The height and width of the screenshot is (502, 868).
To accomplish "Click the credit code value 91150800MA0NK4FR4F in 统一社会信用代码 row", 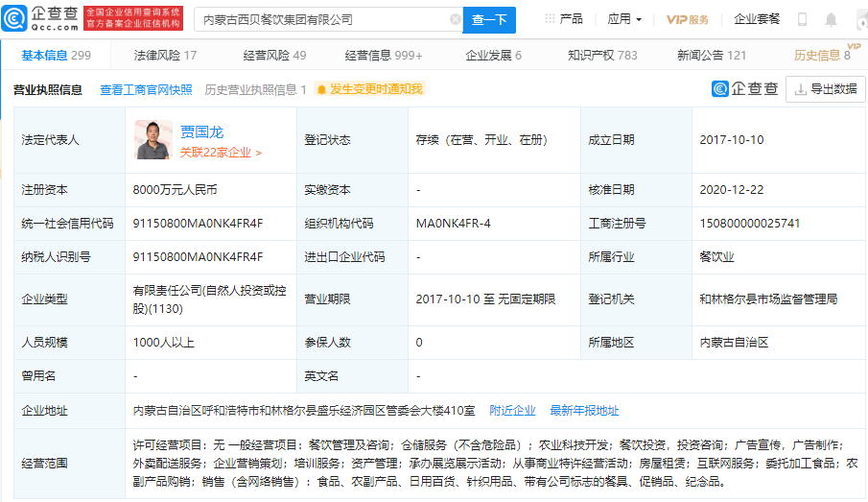I will click(198, 224).
